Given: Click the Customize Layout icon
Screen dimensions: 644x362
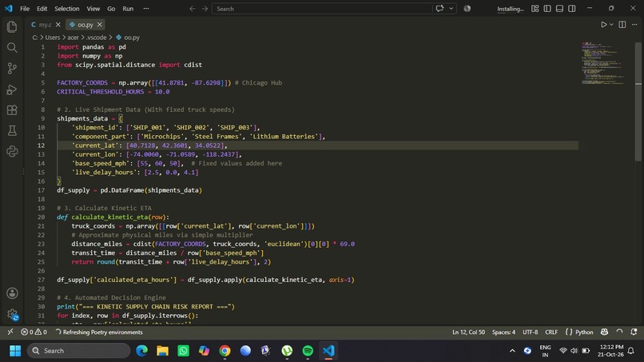Looking at the screenshot, I should [535, 9].
